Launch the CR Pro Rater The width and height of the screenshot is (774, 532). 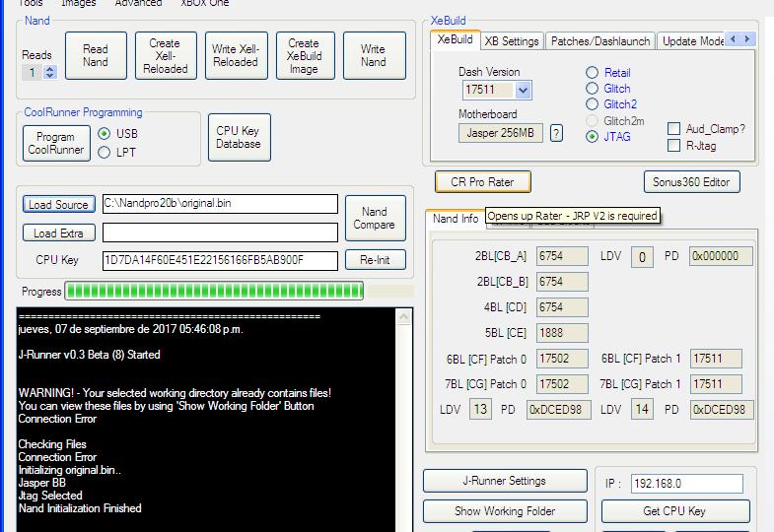(x=482, y=182)
